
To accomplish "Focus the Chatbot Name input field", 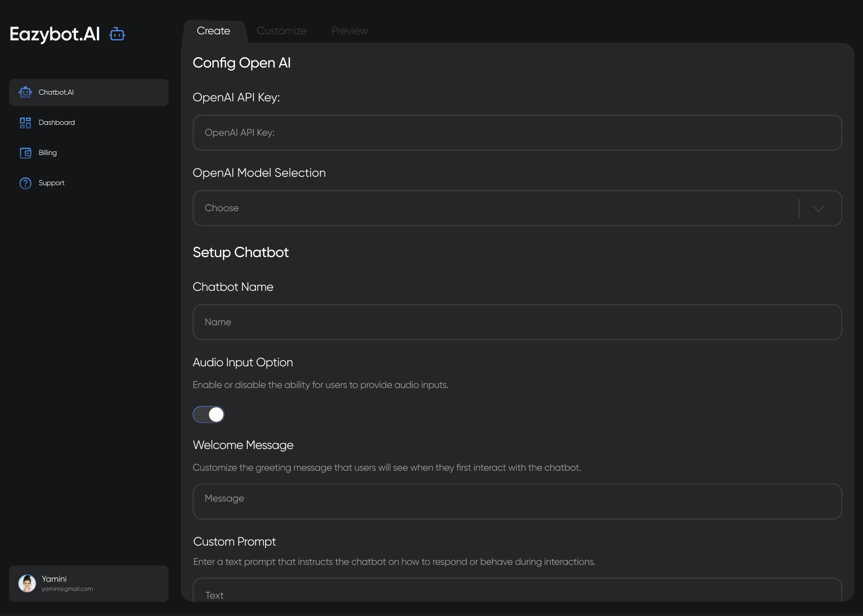I will click(517, 322).
